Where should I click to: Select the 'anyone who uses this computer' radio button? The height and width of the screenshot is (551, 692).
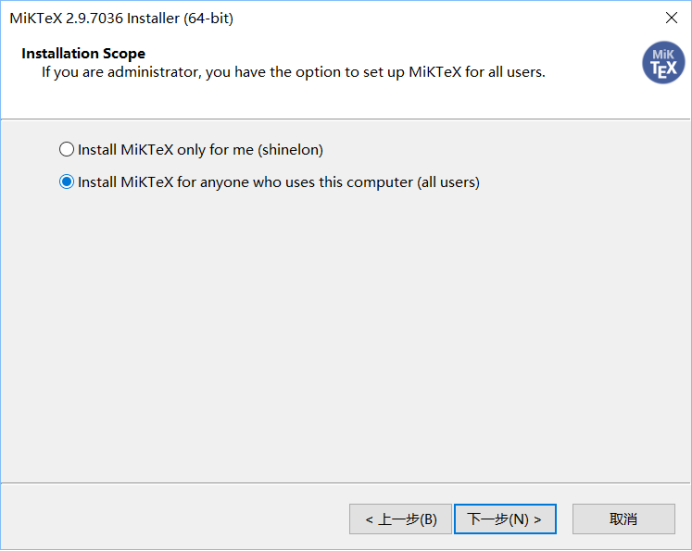pos(66,182)
